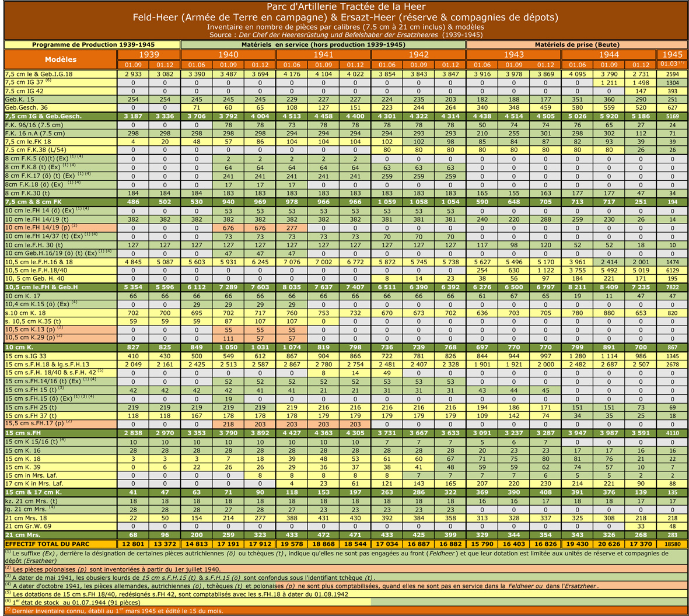Click legend 'Programme de Production 1939-1945'
The width and height of the screenshot is (689, 616).
coord(93,44)
